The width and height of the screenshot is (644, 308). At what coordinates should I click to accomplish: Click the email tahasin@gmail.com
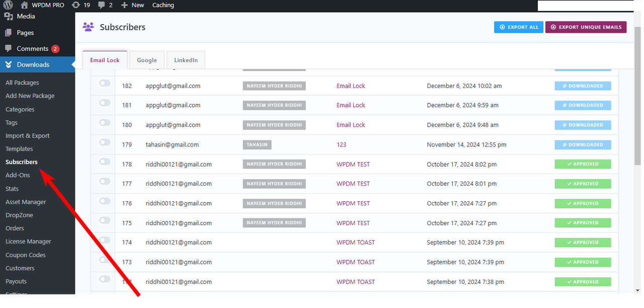tap(172, 144)
